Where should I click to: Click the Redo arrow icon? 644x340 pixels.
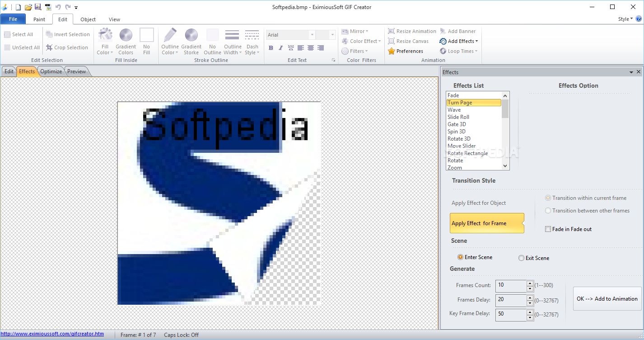(68, 7)
